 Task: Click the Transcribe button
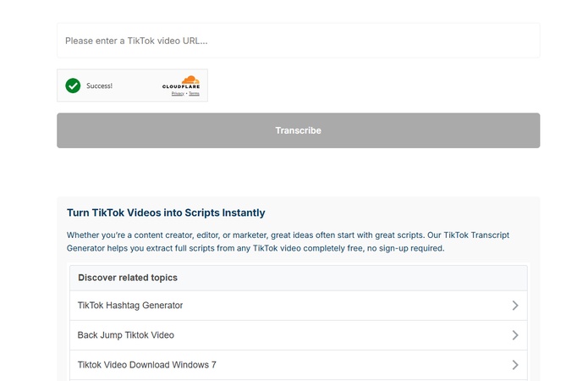298,130
